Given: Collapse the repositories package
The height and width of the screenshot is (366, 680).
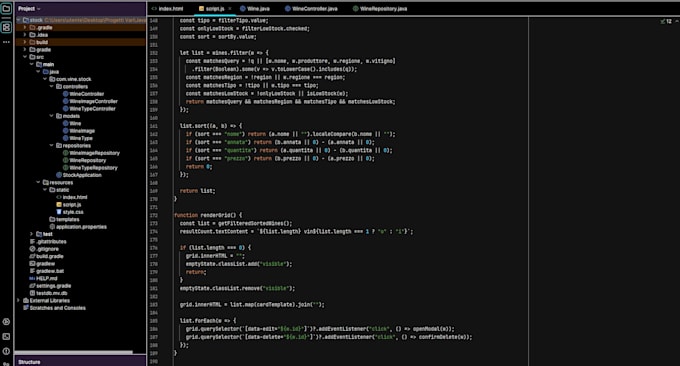Looking at the screenshot, I should point(52,145).
